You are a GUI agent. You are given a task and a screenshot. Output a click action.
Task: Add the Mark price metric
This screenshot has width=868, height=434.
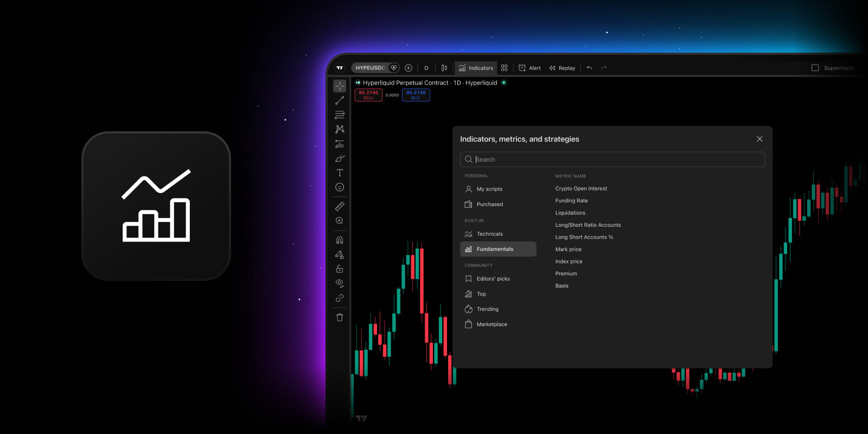568,249
